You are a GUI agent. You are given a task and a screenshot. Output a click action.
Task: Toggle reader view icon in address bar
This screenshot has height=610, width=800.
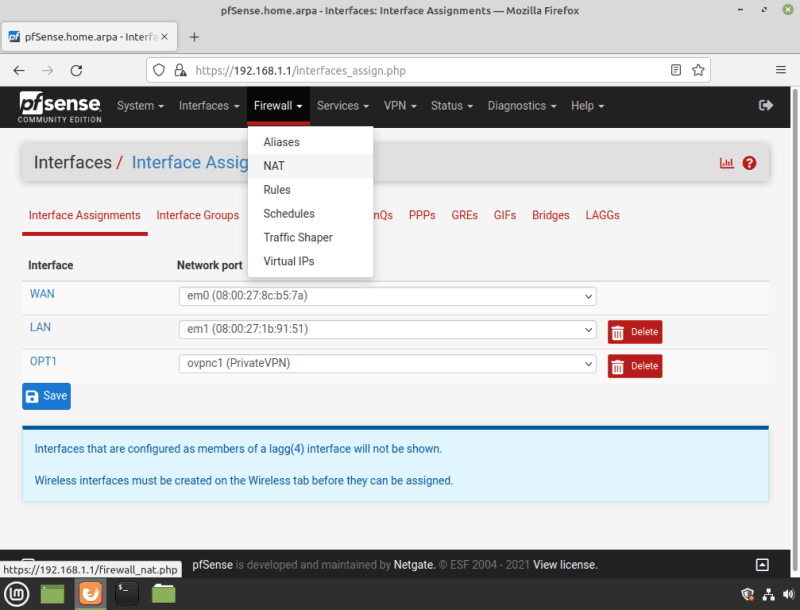pyautogui.click(x=676, y=71)
